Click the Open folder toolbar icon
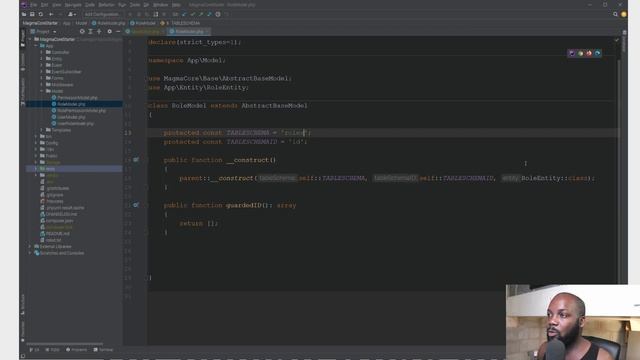This screenshot has height=360, width=640. tap(24, 14)
